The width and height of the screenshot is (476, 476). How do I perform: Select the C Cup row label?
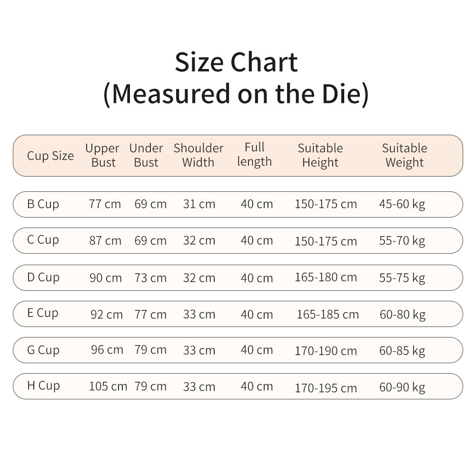43,240
